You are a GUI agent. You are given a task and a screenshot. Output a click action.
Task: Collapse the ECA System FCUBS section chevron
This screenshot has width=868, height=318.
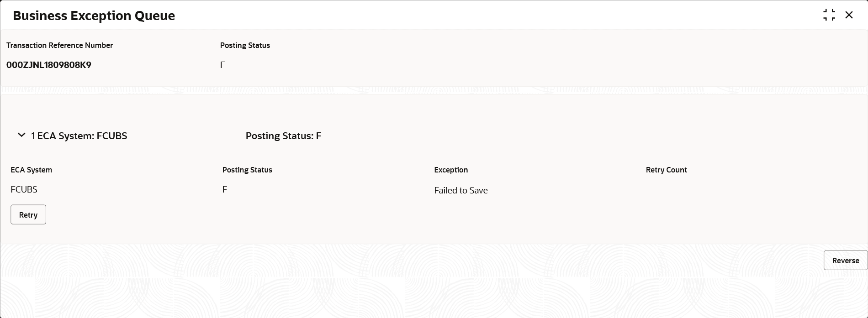[21, 136]
